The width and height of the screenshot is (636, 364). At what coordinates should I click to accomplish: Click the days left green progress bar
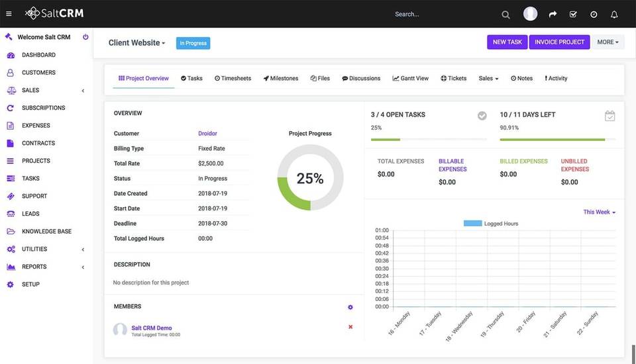(x=553, y=140)
